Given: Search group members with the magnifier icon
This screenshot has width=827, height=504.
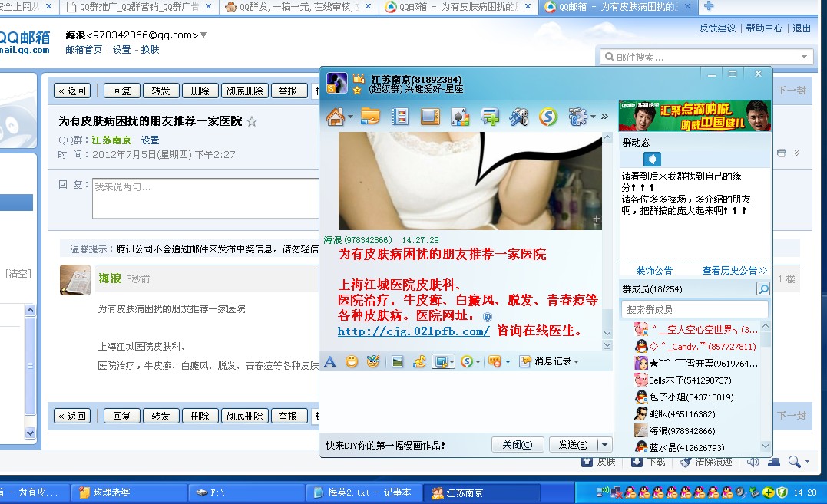Looking at the screenshot, I should coord(762,289).
